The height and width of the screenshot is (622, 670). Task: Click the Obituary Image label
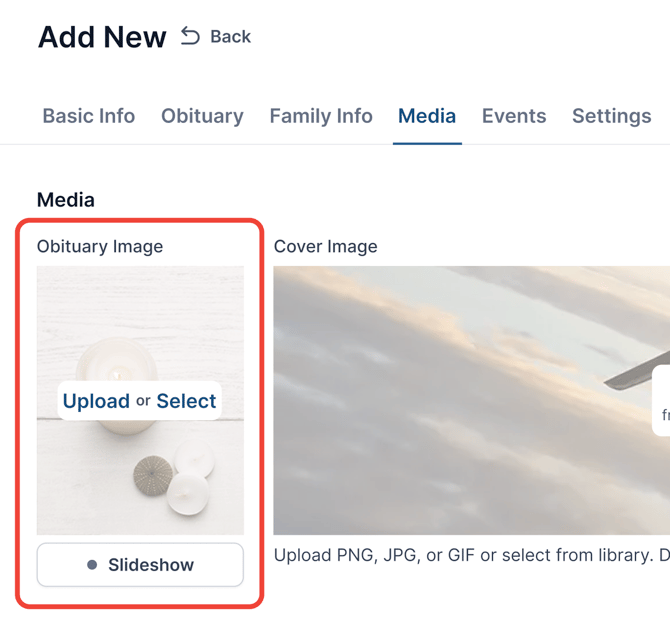click(100, 246)
